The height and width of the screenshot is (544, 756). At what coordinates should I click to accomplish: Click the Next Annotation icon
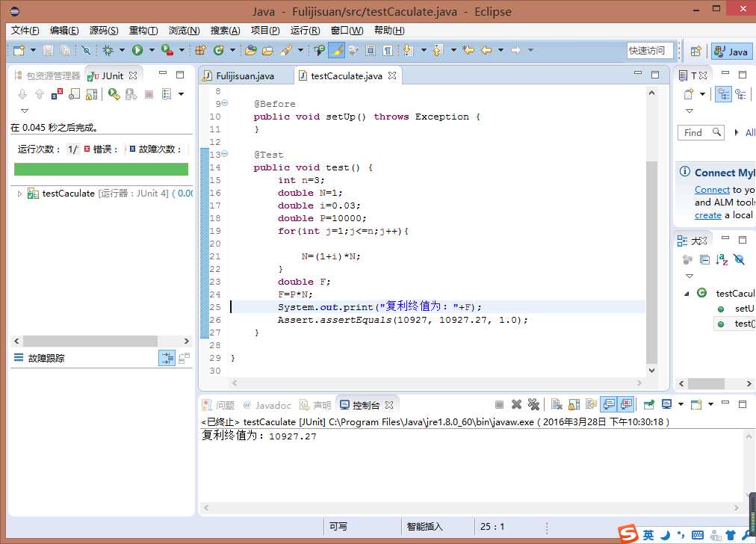click(x=408, y=50)
